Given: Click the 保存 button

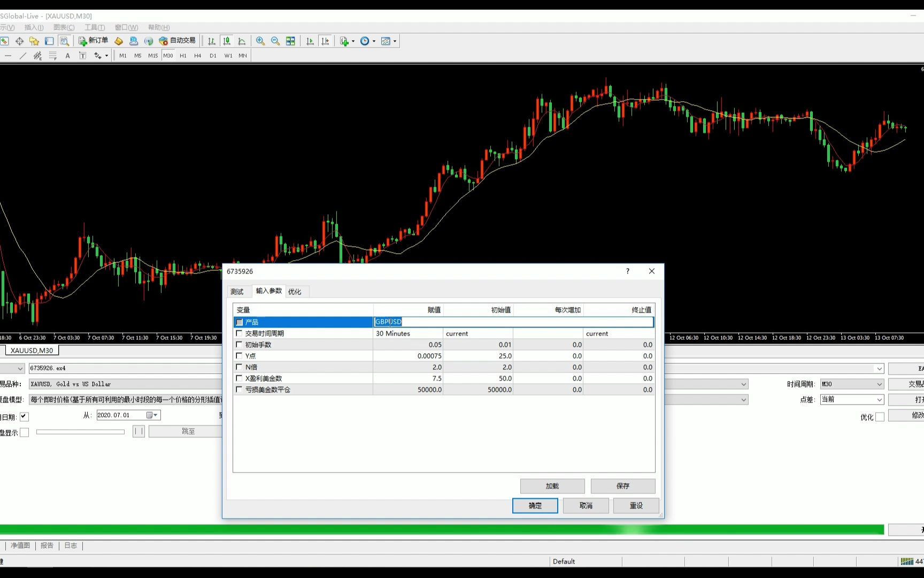Looking at the screenshot, I should click(623, 486).
